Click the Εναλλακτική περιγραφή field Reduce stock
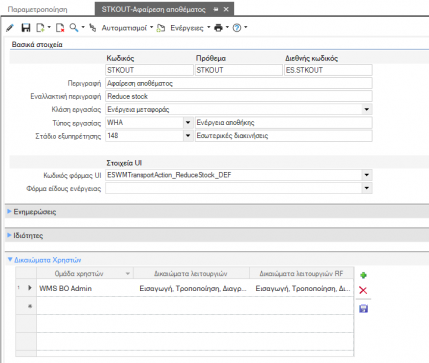Screen dimensions: 429x363 point(239,96)
